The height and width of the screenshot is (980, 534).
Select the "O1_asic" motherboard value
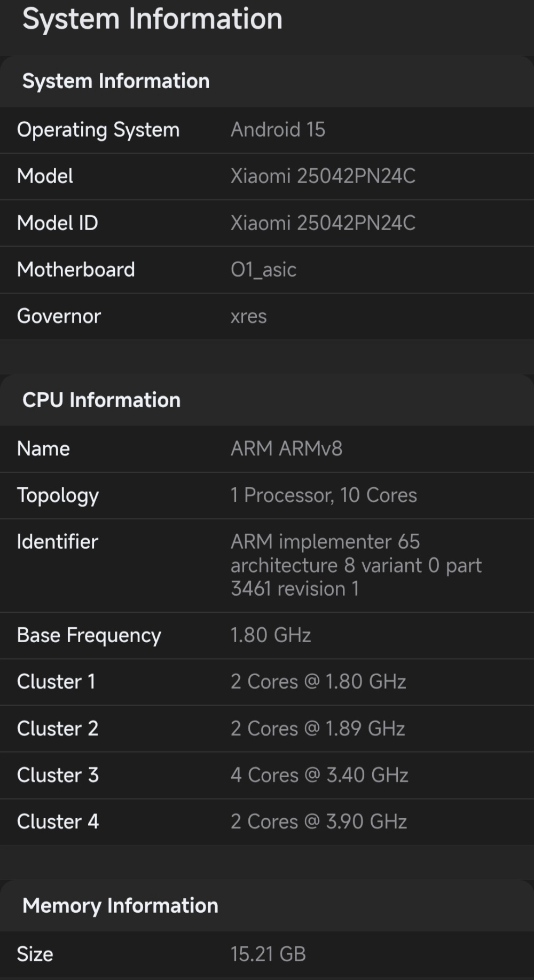(x=263, y=270)
